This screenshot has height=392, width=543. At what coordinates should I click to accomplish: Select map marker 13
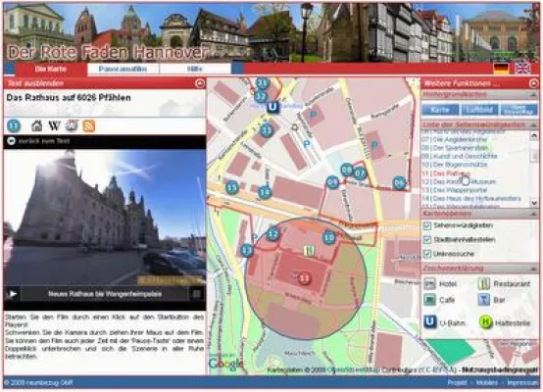pyautogui.click(x=247, y=250)
